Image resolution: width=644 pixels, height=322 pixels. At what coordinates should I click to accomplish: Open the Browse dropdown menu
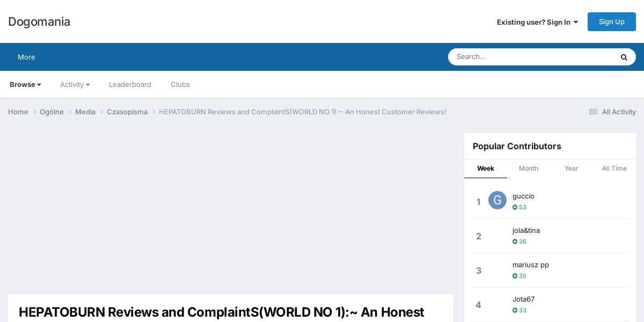[25, 84]
